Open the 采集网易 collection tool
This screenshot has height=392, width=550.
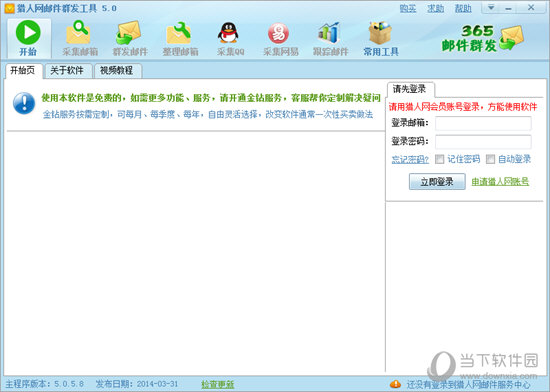[x=280, y=38]
